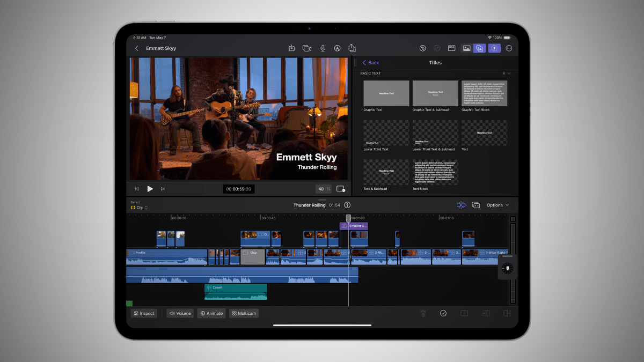Image resolution: width=644 pixels, height=362 pixels.
Task: Toggle timeline snapping icon
Action: coord(460,205)
